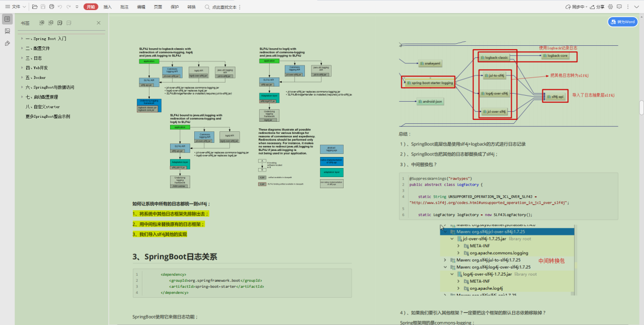The width and height of the screenshot is (644, 325).
Task: Expand the 七、启动配置原理 bookmark
Action: tap(22, 97)
